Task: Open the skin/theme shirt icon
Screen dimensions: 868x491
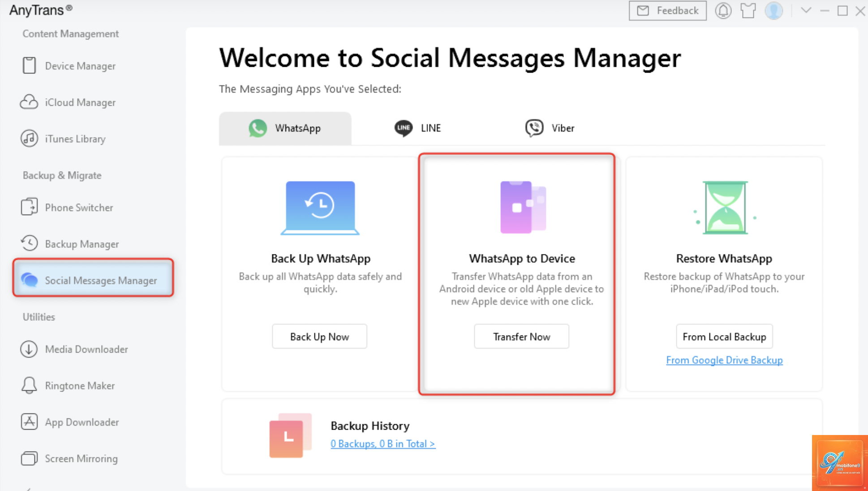Action: point(748,10)
